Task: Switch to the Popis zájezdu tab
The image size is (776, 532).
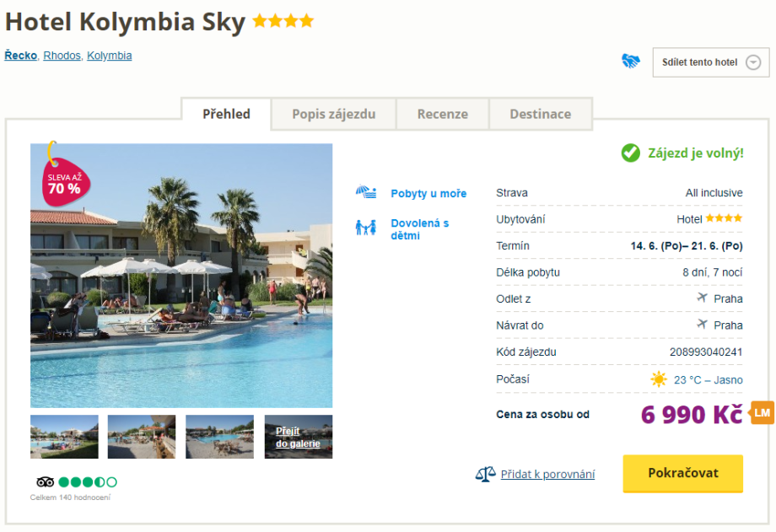Action: point(333,114)
